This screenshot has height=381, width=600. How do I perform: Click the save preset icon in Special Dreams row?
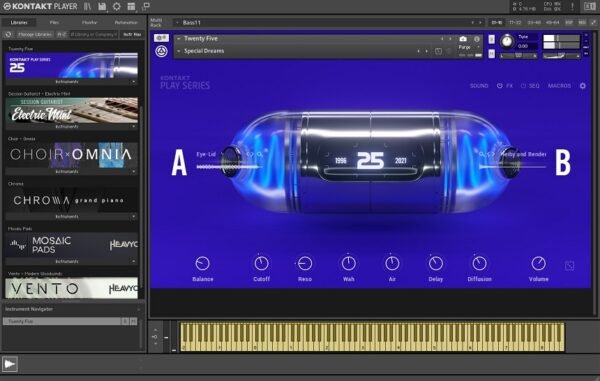(438, 51)
